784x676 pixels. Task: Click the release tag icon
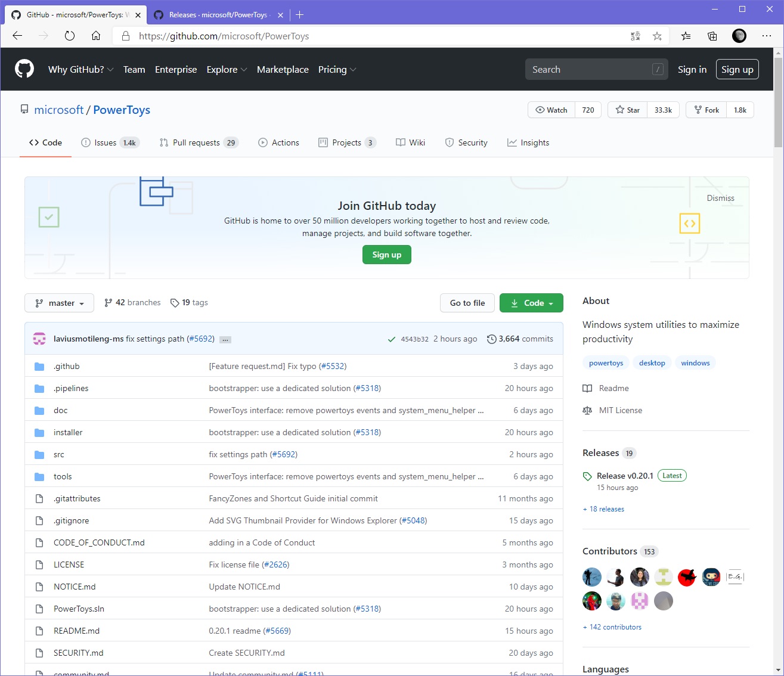(x=587, y=476)
